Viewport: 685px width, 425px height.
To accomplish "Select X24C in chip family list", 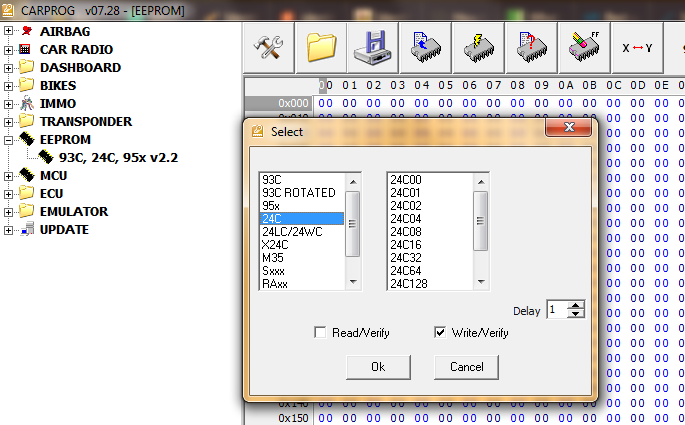I will (302, 245).
